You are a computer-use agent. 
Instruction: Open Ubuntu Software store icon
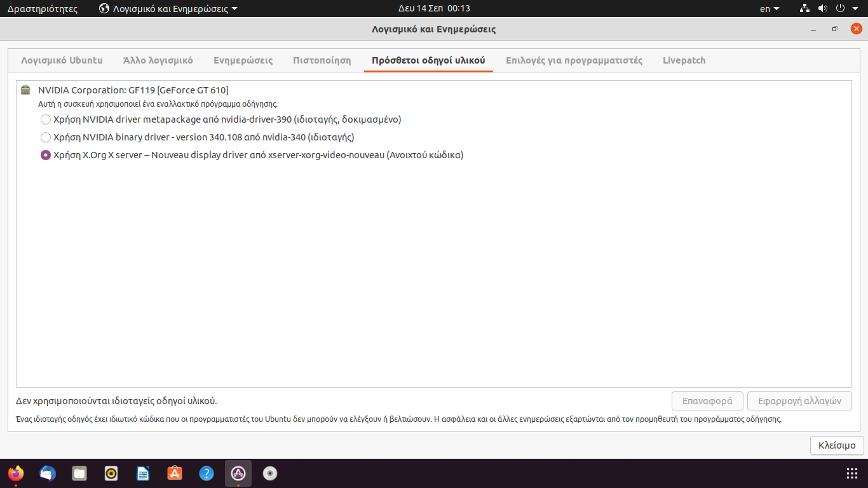[175, 473]
